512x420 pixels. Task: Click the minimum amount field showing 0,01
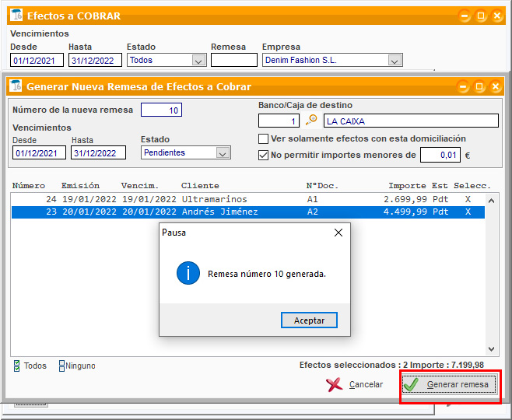tap(440, 155)
